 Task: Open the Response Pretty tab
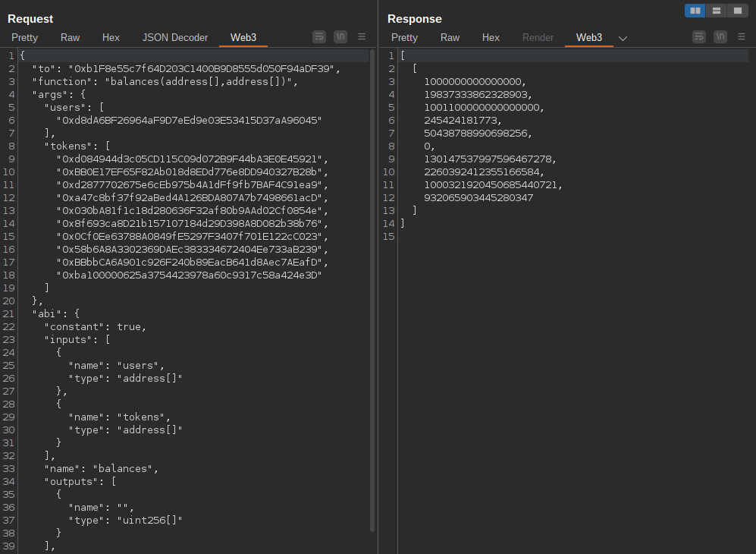(404, 37)
